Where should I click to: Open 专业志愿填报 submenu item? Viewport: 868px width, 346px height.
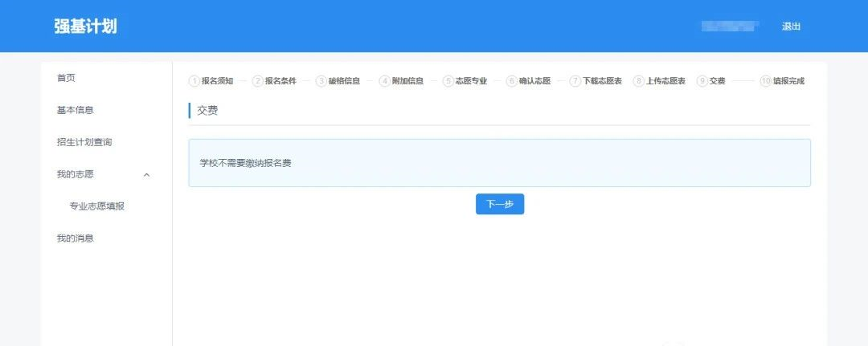pos(97,206)
